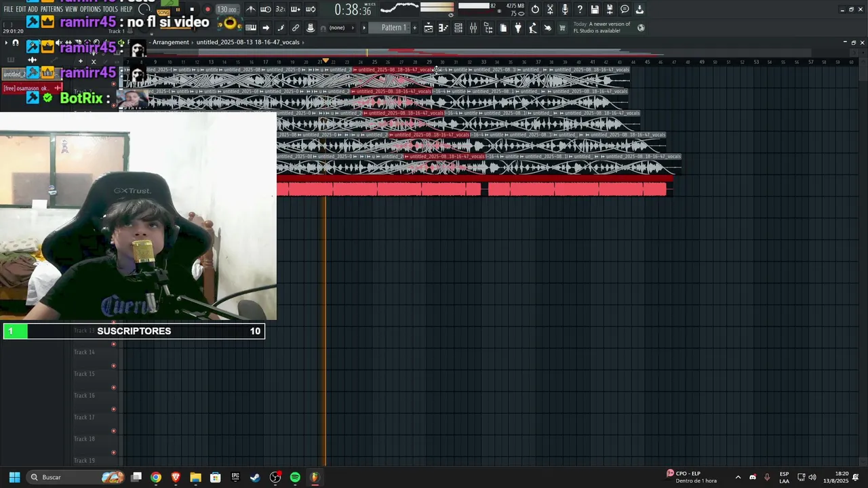The height and width of the screenshot is (488, 868).
Task: Open the OPTIONS menu
Action: coord(90,9)
